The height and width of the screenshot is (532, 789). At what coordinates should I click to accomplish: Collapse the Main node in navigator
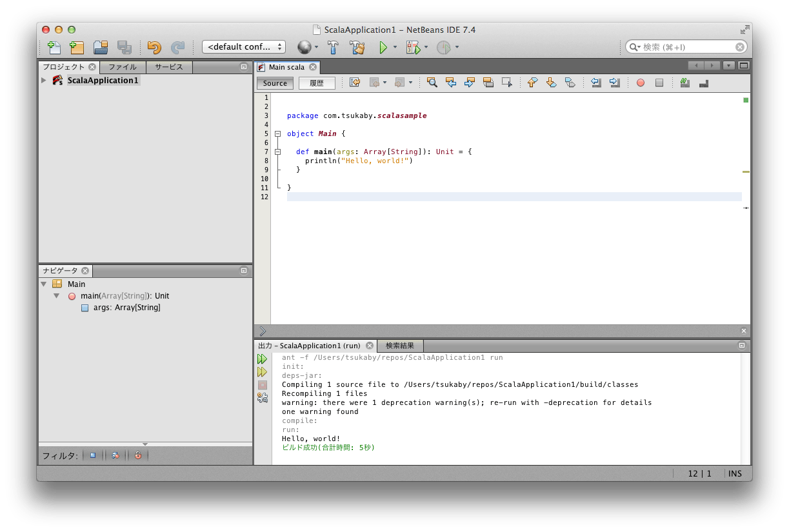pyautogui.click(x=43, y=284)
